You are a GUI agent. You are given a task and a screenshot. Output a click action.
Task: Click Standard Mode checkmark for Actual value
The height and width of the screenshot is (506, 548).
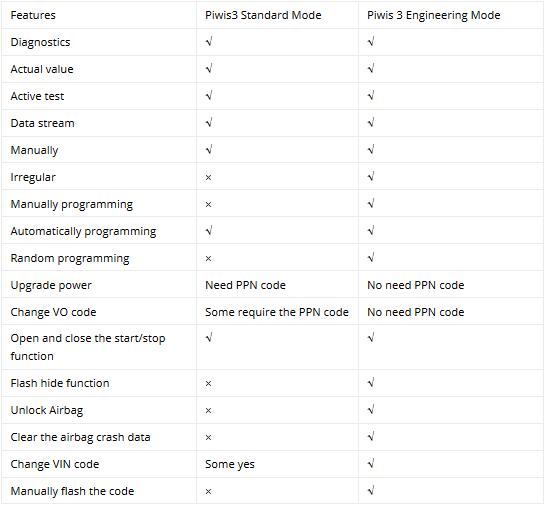click(x=209, y=68)
